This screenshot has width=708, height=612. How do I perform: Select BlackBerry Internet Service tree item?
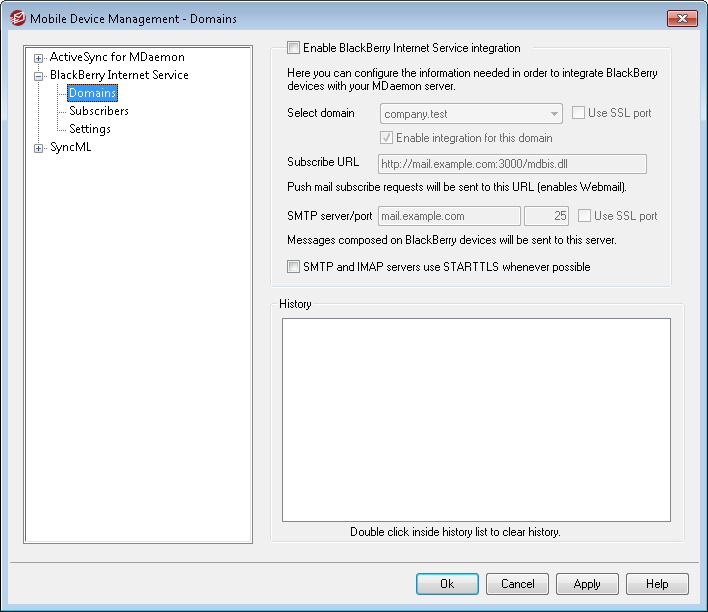[x=119, y=75]
